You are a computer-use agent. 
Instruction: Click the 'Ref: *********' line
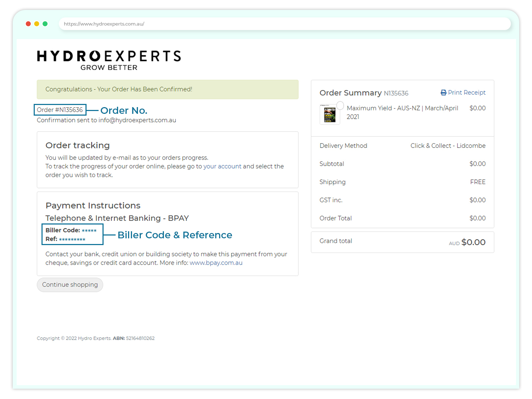coord(65,239)
